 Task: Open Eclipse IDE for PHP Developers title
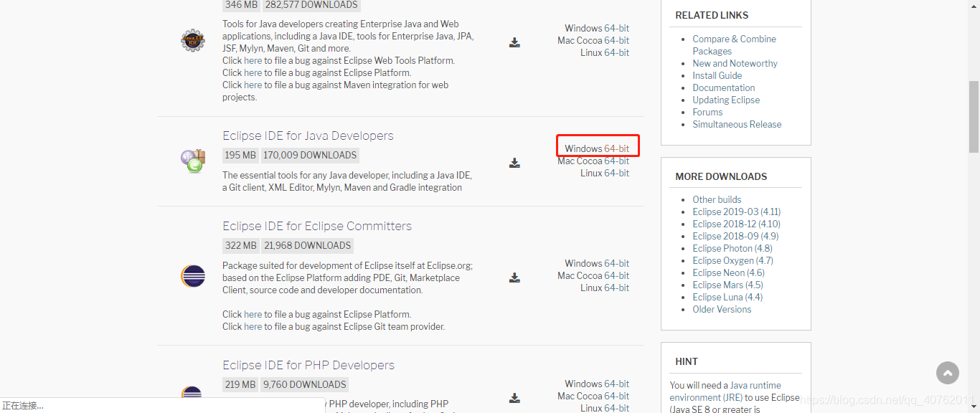pyautogui.click(x=308, y=365)
